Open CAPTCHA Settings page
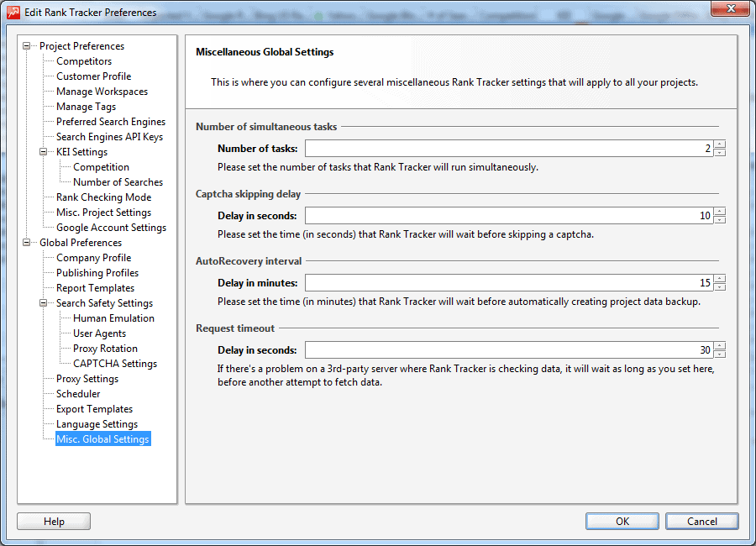This screenshot has height=546, width=756. pyautogui.click(x=115, y=364)
